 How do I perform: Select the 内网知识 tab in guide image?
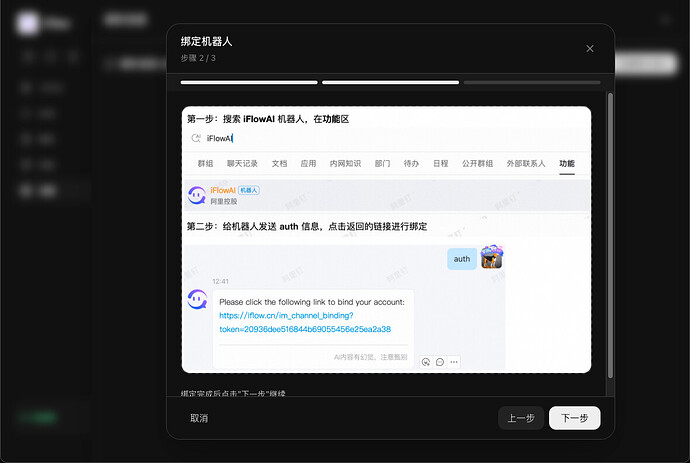click(345, 164)
